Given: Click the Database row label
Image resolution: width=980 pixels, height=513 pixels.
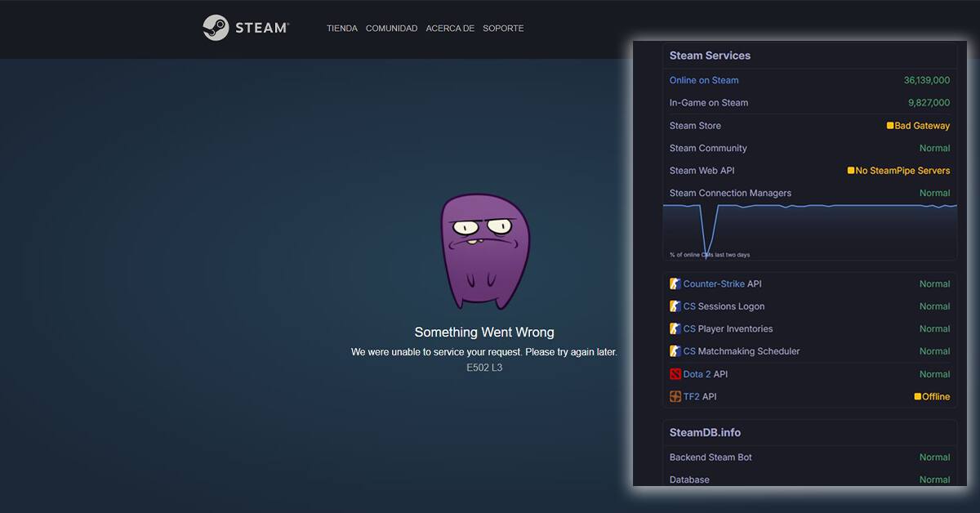Looking at the screenshot, I should 689,480.
